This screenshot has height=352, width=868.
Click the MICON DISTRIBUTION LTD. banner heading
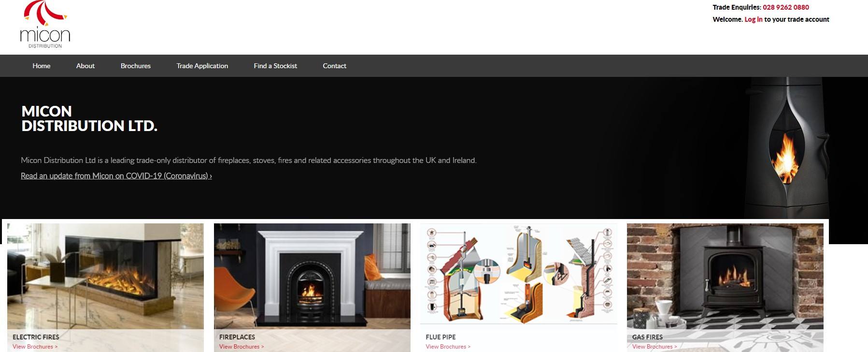89,118
